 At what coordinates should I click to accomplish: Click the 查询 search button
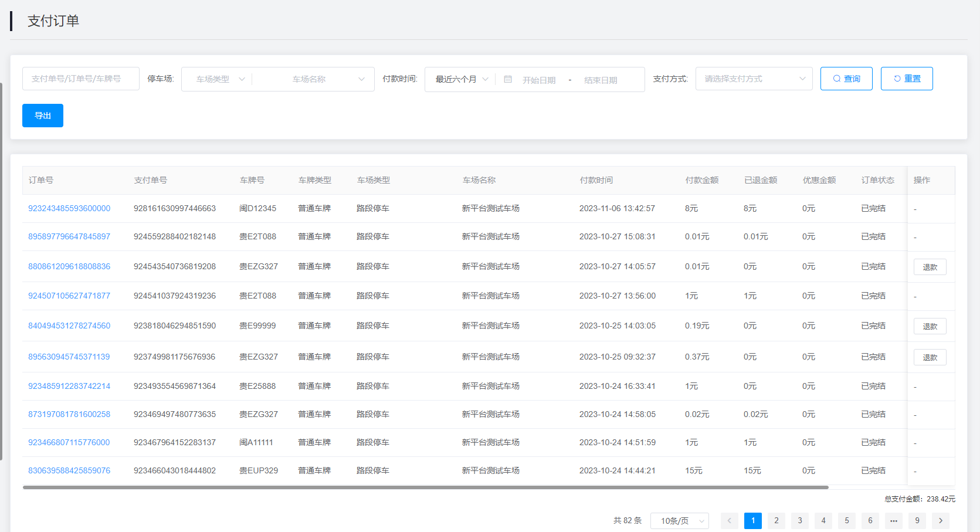click(x=846, y=79)
